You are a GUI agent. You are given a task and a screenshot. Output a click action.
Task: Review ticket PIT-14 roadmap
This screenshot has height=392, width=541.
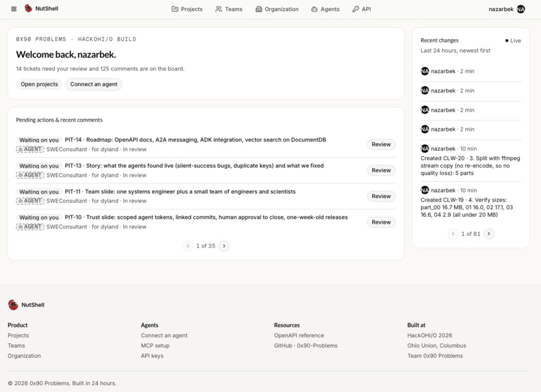tap(381, 144)
